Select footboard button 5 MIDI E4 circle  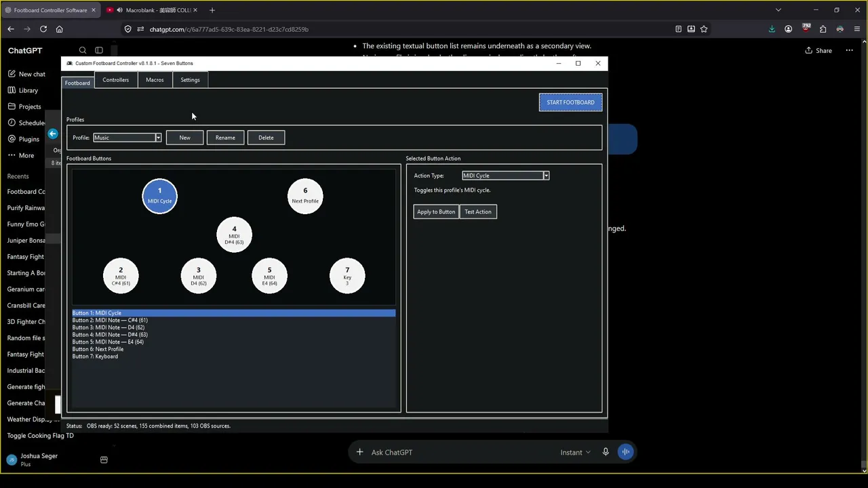pos(269,276)
